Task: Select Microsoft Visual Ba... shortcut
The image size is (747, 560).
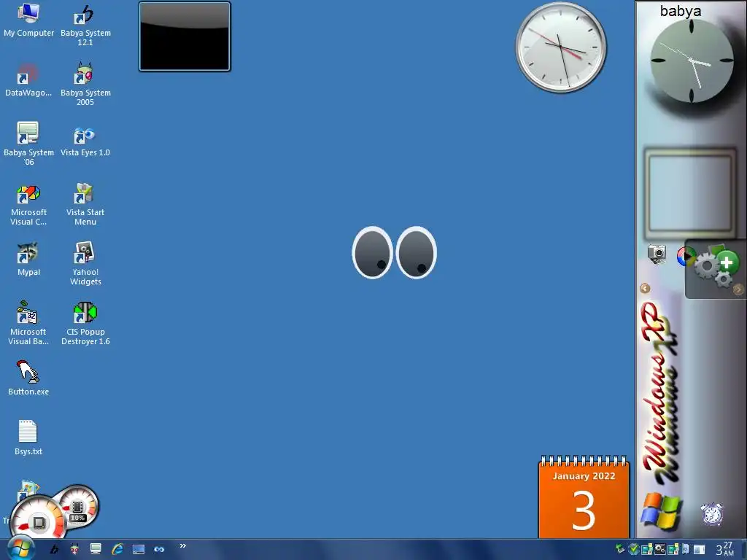Action: tap(28, 323)
